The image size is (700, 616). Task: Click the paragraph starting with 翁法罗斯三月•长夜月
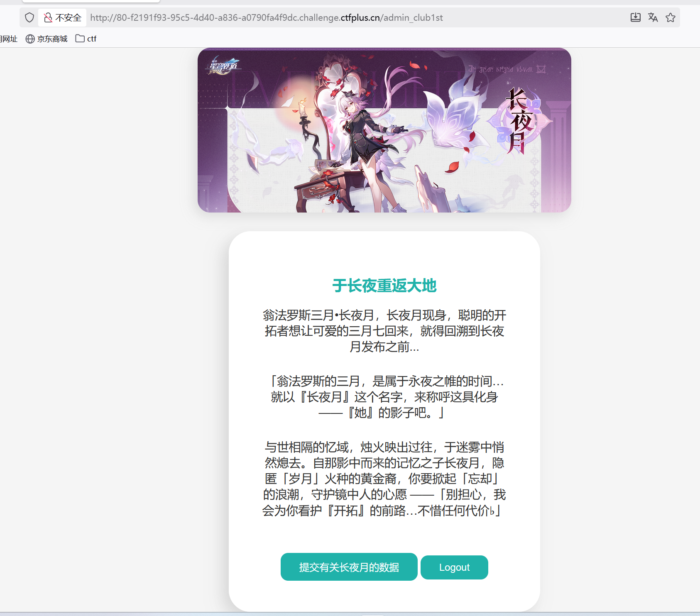point(384,331)
